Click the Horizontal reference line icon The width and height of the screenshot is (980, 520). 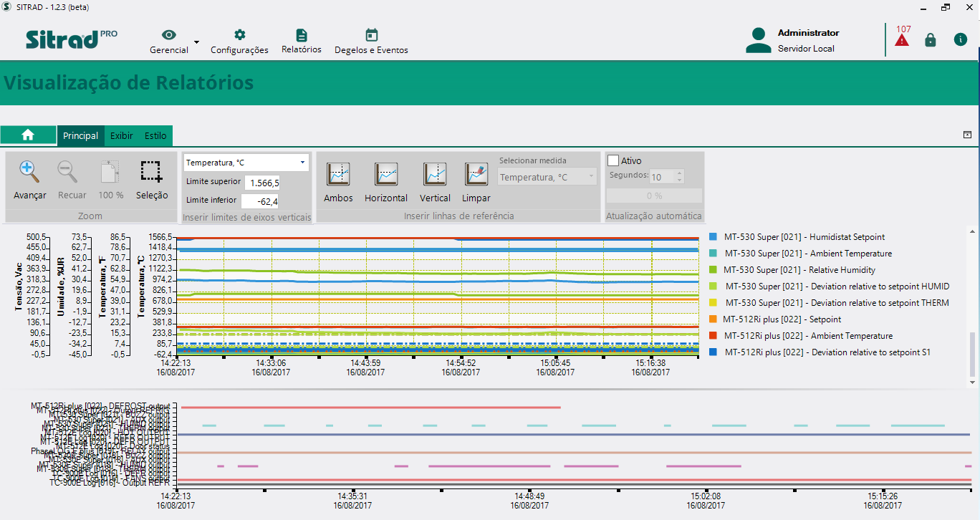coord(385,174)
